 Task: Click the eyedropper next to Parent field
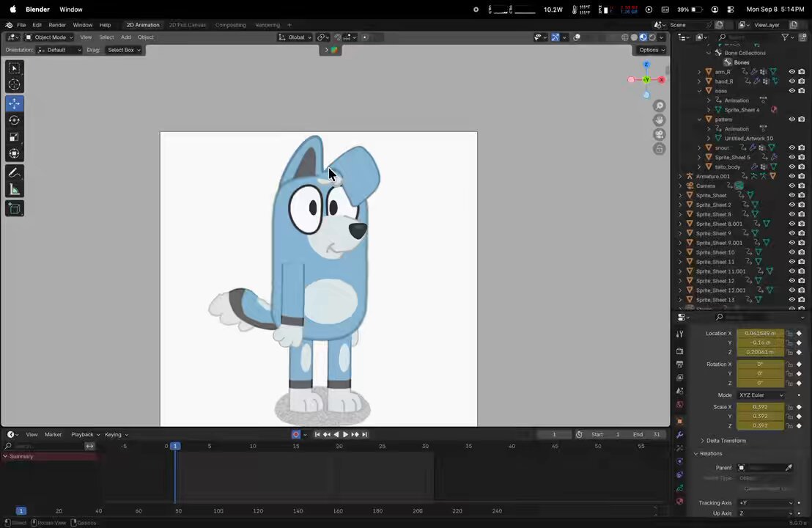point(789,467)
